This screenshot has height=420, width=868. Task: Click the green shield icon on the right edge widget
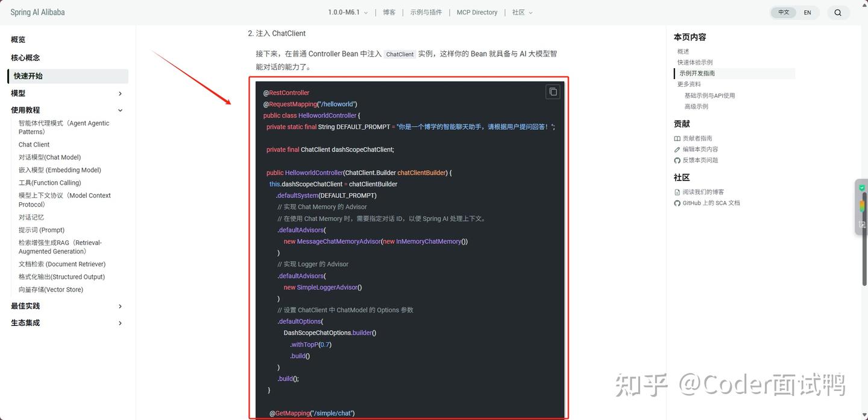[x=862, y=188]
